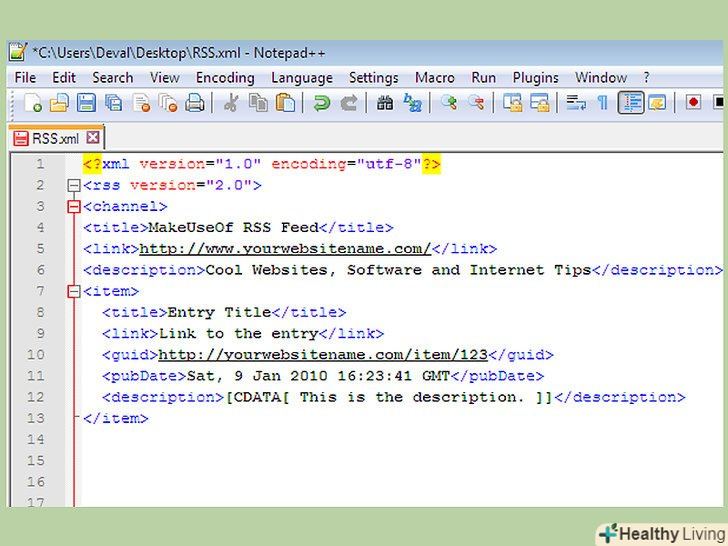This screenshot has height=546, width=728.
Task: Open Find with the binoculars icon
Action: [x=385, y=103]
